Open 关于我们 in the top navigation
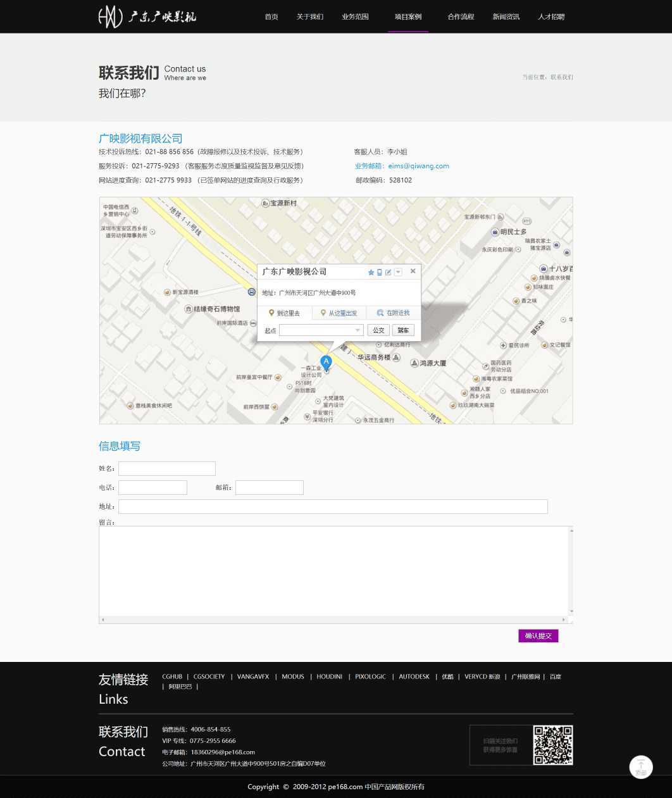This screenshot has height=798, width=672. click(x=309, y=16)
